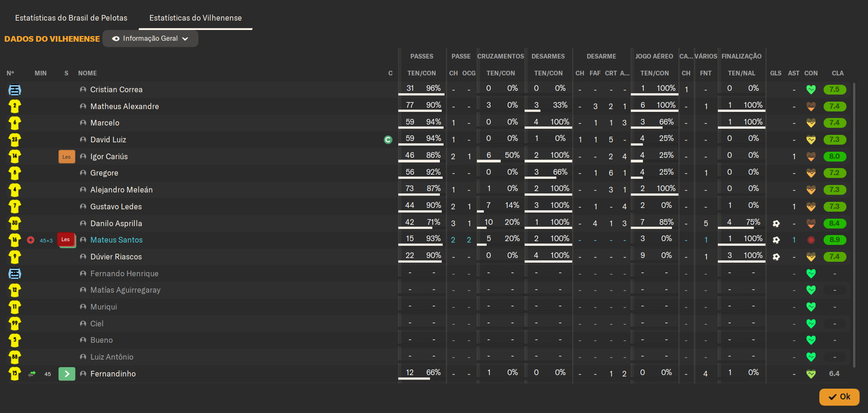Click Danilo Asprilla 8.4 rating badge
The width and height of the screenshot is (868, 413).
(x=834, y=223)
